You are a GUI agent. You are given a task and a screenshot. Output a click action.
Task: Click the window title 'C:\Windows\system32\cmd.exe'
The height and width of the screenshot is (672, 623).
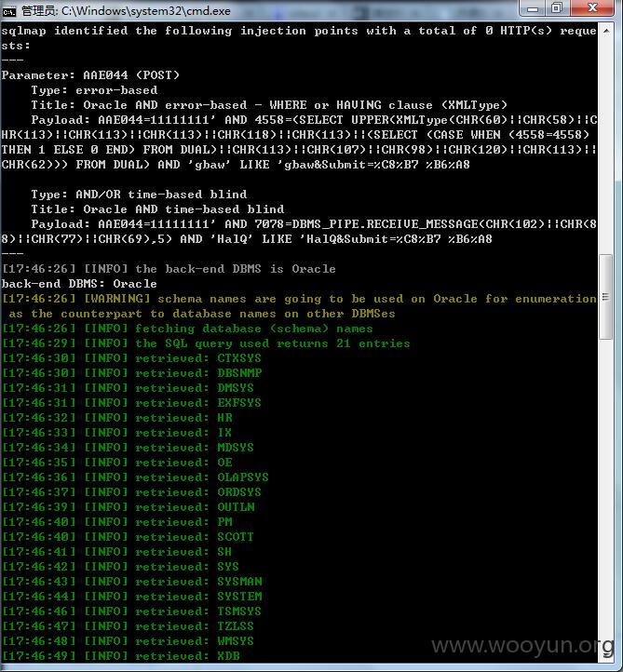(146, 11)
